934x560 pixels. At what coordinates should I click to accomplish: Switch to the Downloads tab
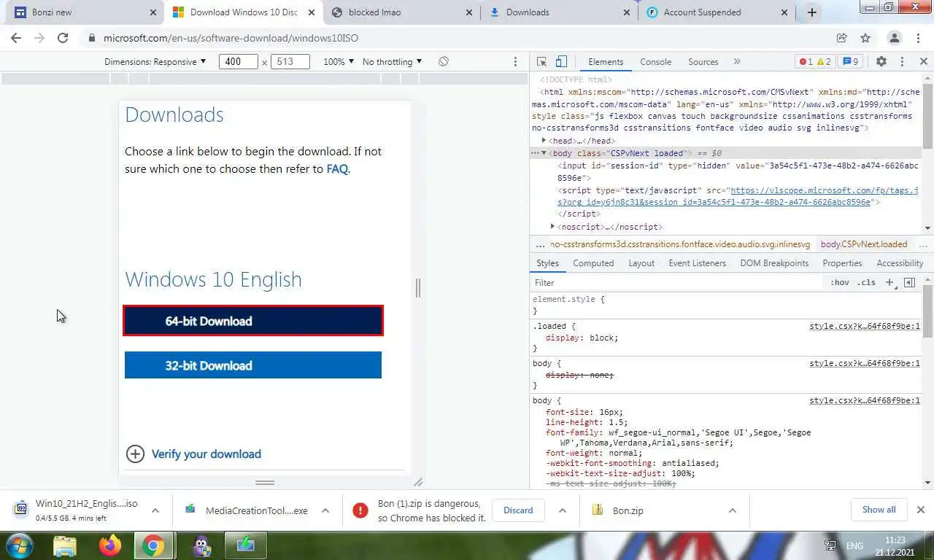click(558, 12)
